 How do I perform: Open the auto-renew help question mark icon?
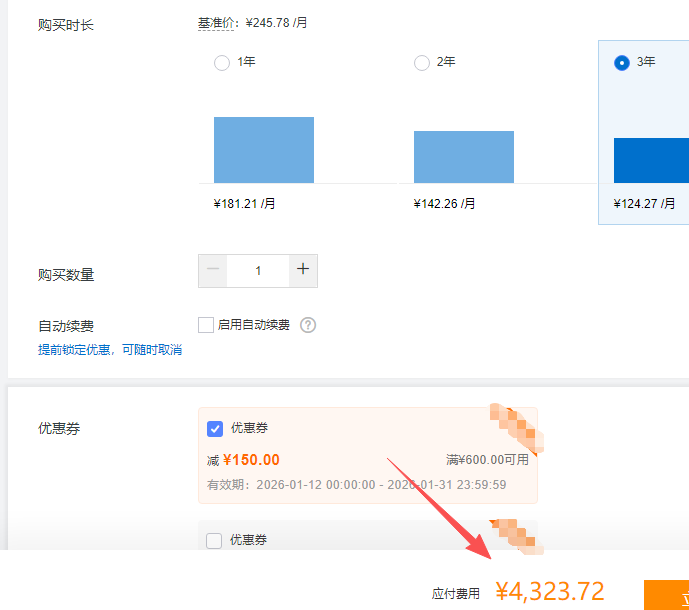pos(308,325)
